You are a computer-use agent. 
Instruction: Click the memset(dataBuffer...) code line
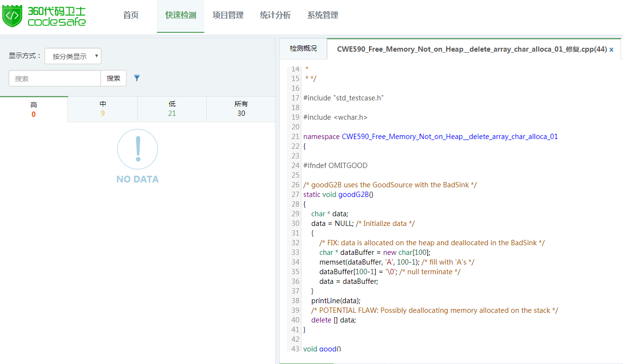pyautogui.click(x=397, y=262)
